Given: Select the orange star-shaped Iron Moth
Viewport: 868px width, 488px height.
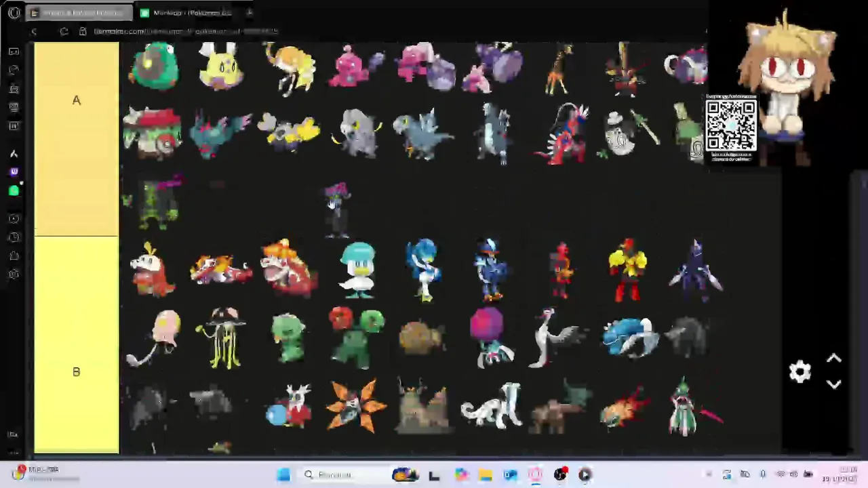Looking at the screenshot, I should coord(356,407).
